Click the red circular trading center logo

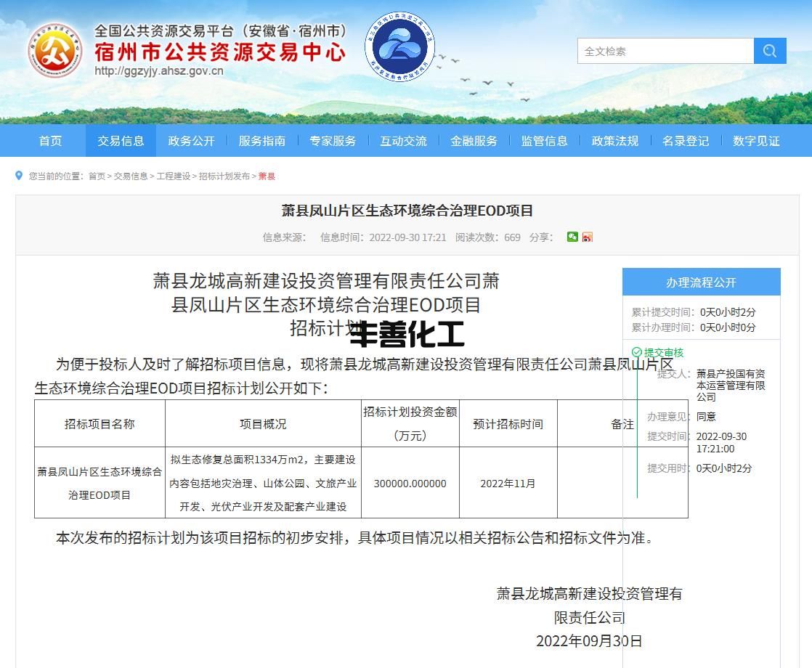tap(55, 51)
